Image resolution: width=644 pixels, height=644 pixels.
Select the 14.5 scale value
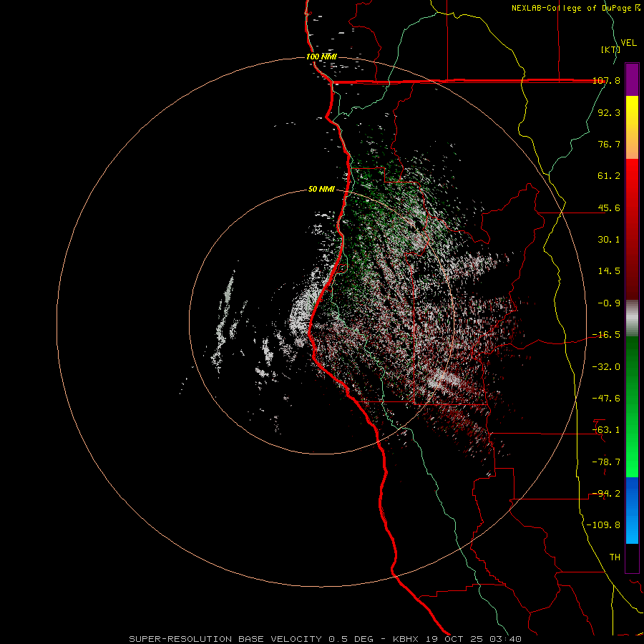coord(609,271)
